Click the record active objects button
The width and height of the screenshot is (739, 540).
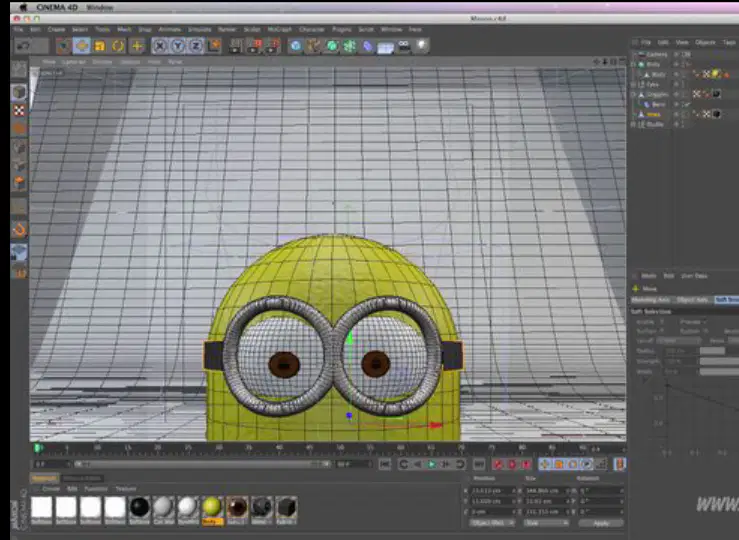click(498, 465)
